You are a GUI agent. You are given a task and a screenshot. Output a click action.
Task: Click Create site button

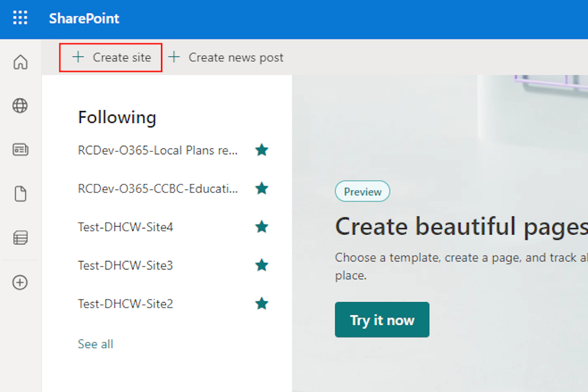click(111, 58)
